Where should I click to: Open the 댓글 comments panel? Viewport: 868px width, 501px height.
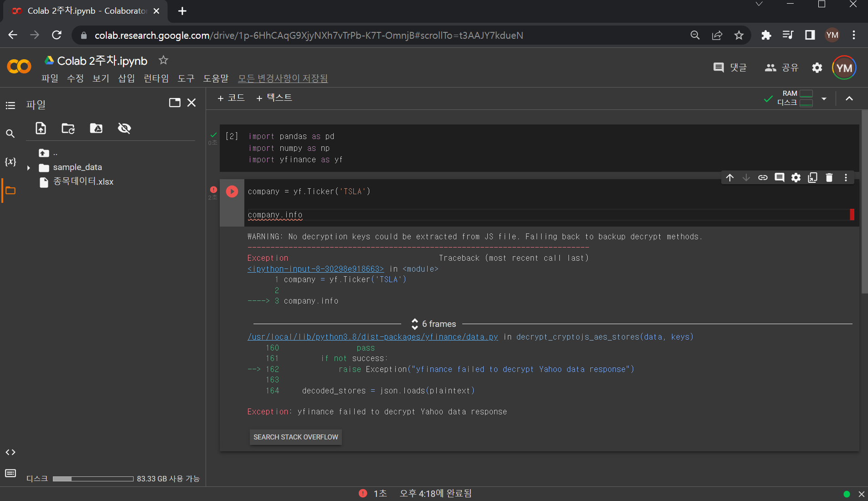[x=730, y=68]
